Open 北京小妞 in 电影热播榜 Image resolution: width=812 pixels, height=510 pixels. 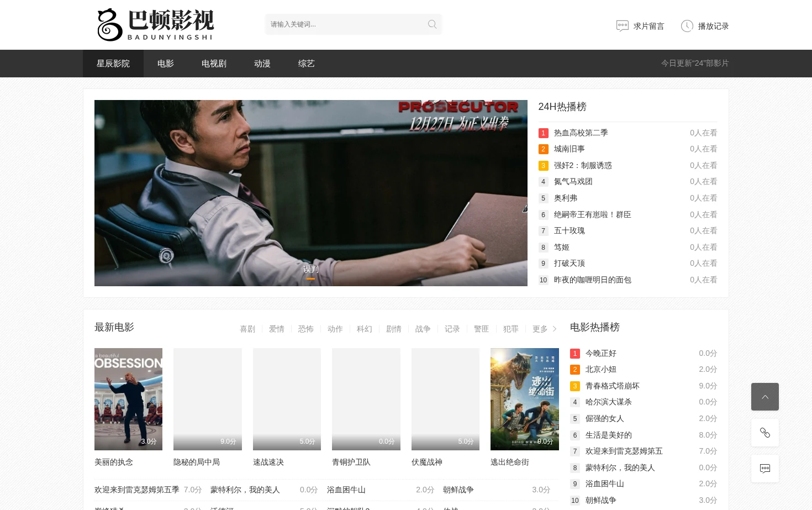[x=601, y=369]
